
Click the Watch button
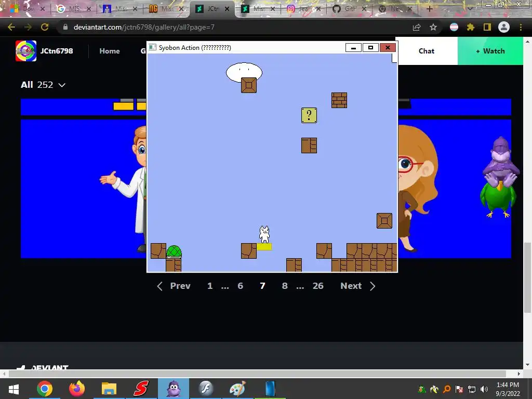click(490, 51)
